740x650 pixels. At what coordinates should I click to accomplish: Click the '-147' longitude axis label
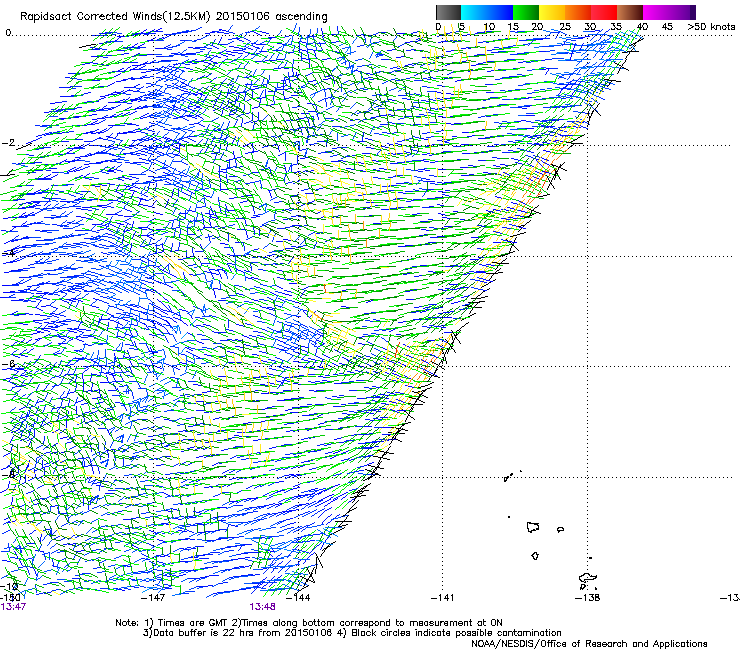(x=153, y=598)
